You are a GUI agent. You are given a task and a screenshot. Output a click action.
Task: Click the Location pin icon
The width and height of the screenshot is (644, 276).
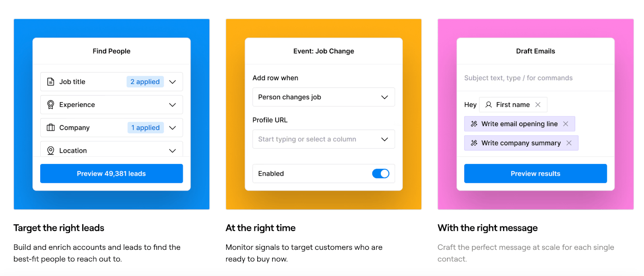coord(51,151)
